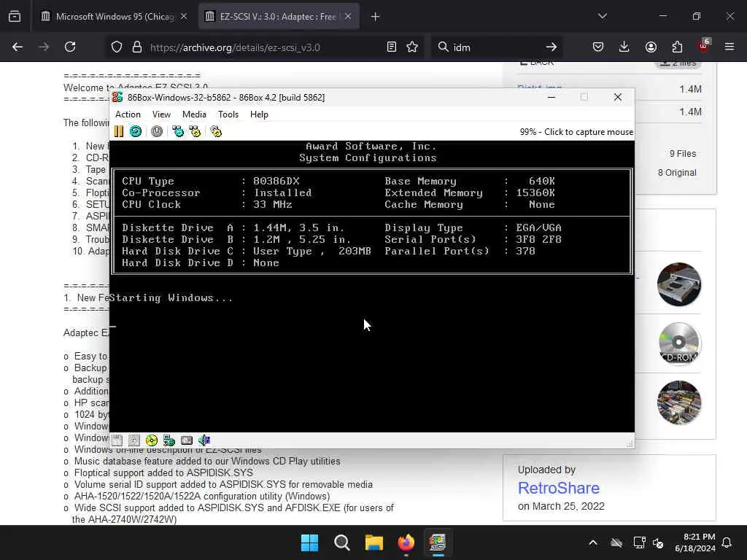Image resolution: width=747 pixels, height=560 pixels.
Task: Click the grey ACPI power button icon
Action: (x=157, y=131)
